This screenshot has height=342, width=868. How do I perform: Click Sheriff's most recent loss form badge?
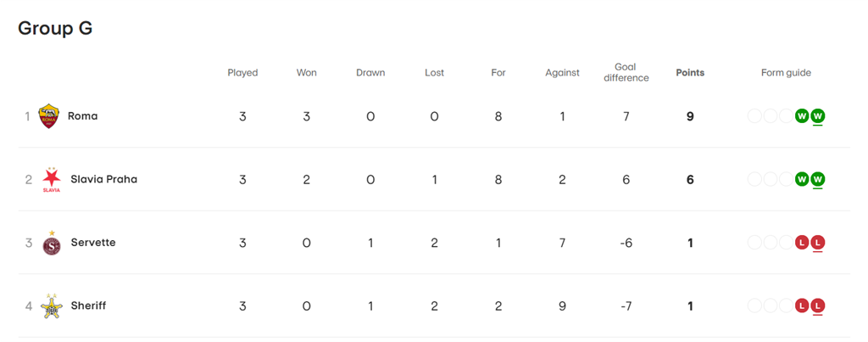[x=818, y=306]
